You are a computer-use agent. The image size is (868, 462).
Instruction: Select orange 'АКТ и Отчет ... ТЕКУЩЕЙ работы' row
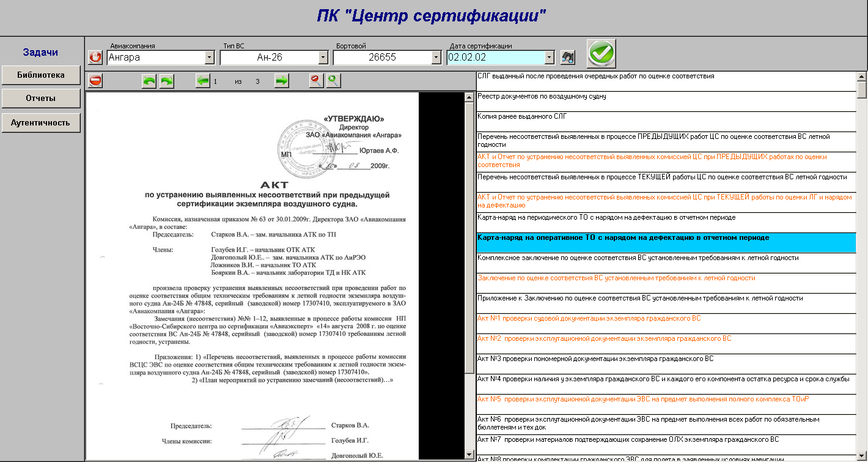coord(666,203)
